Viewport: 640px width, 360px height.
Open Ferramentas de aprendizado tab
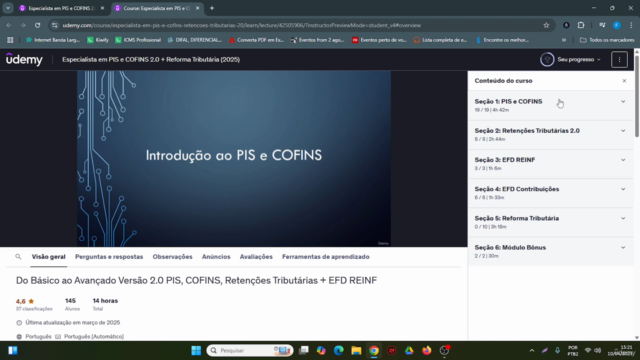[326, 257]
